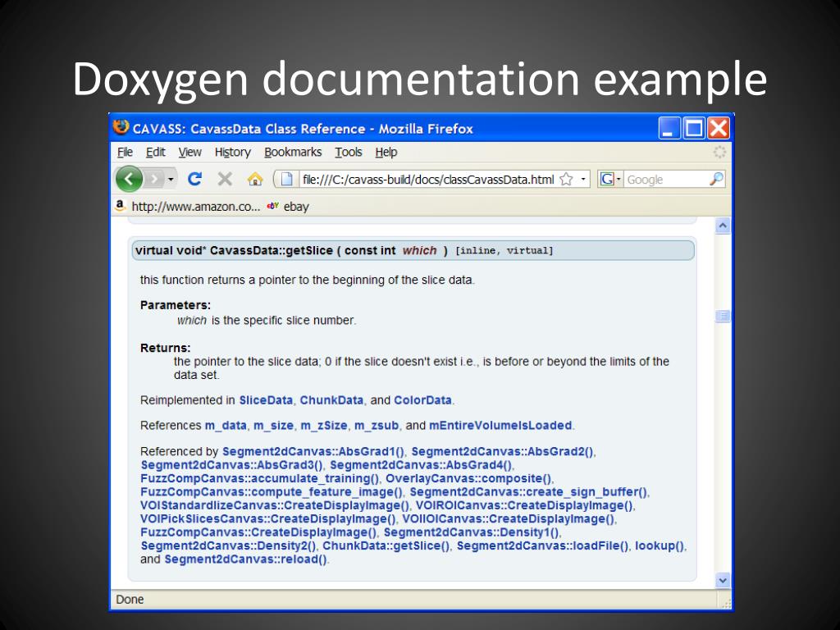Open the m_data reference link
Viewport: 840px width, 630px height.
point(226,426)
